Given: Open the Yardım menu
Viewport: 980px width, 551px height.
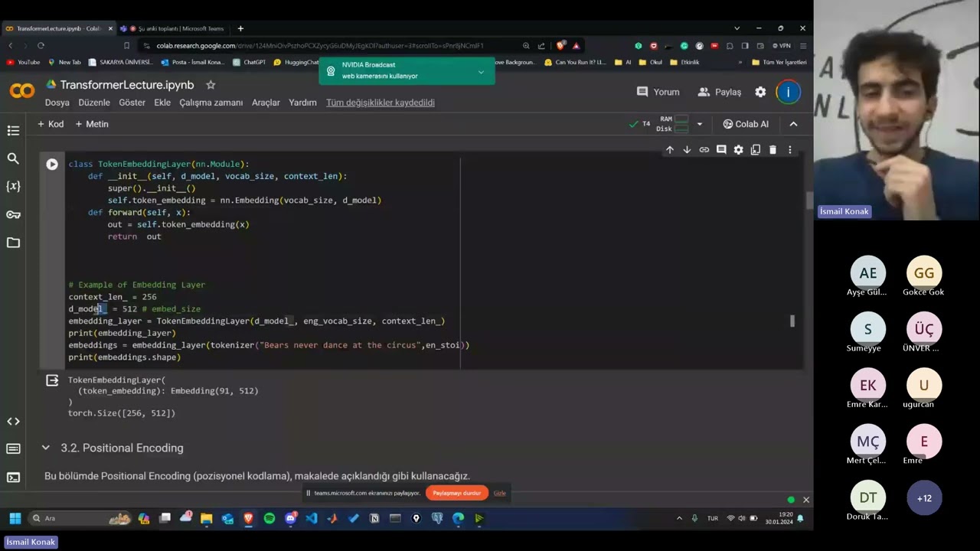Looking at the screenshot, I should pos(302,103).
